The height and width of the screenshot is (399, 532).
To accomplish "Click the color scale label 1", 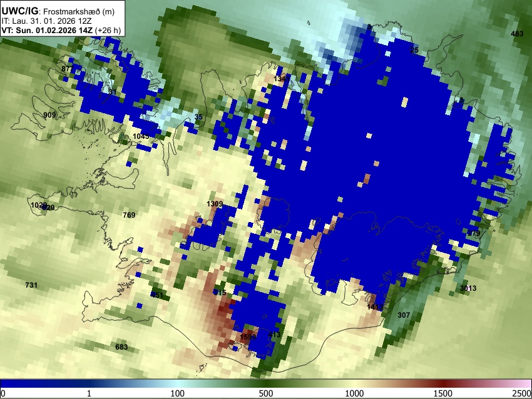I will (89, 393).
